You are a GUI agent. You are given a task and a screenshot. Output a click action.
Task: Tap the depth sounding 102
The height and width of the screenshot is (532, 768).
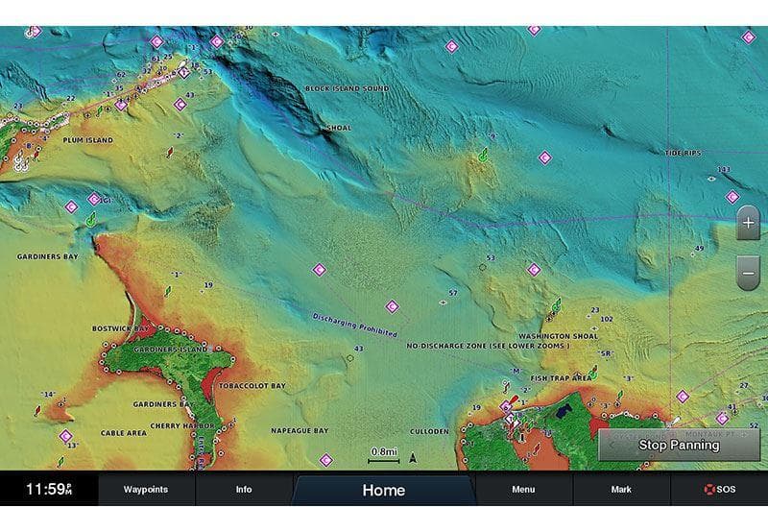[607, 319]
